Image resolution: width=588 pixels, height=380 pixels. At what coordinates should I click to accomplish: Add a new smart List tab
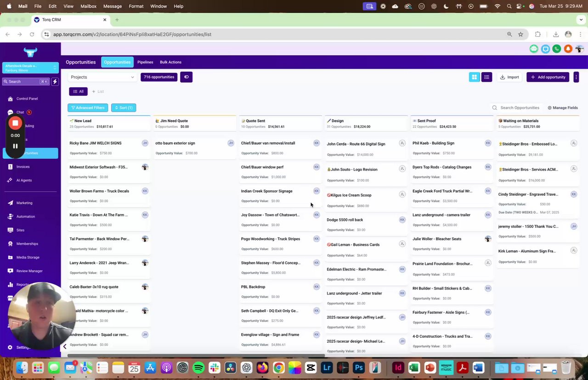pyautogui.click(x=98, y=91)
